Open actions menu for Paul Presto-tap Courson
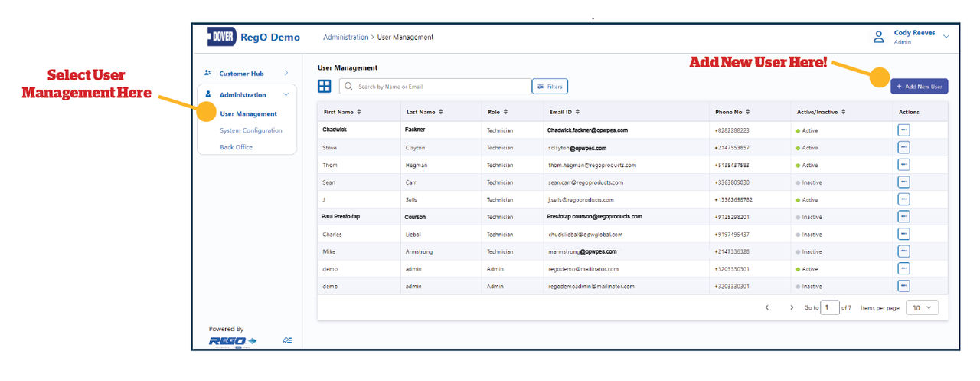This screenshot has height=381, width=980. [903, 217]
